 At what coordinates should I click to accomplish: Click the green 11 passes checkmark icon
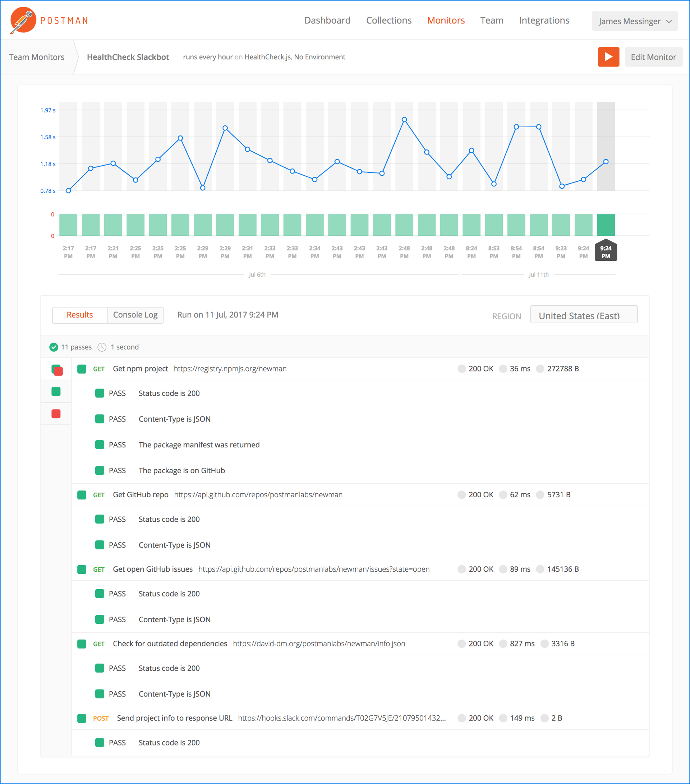point(54,347)
